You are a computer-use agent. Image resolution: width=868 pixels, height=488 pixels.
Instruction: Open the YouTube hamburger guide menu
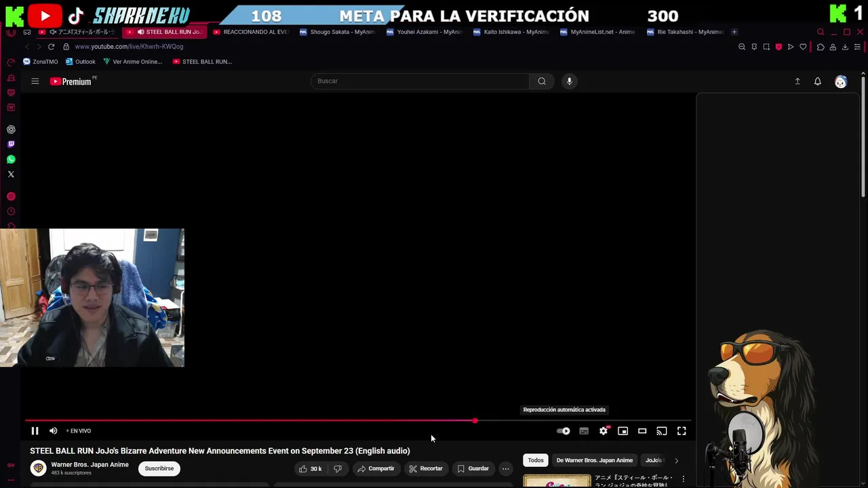[x=35, y=81]
